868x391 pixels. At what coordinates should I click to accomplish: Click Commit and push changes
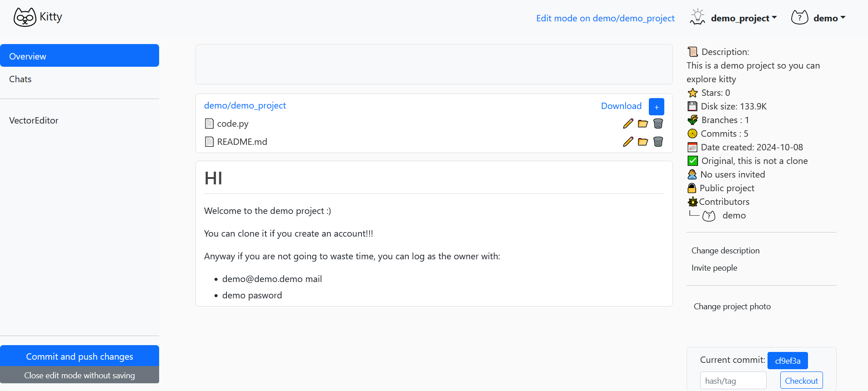(79, 356)
